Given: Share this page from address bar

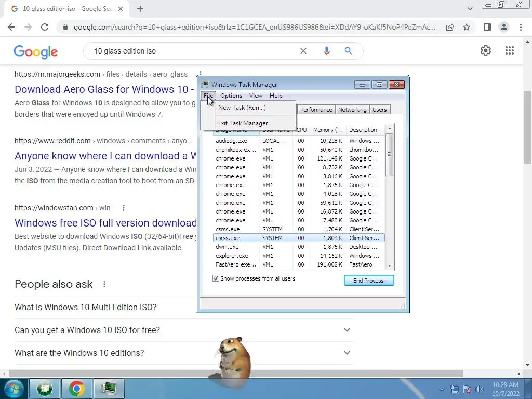Looking at the screenshot, I should 450,27.
